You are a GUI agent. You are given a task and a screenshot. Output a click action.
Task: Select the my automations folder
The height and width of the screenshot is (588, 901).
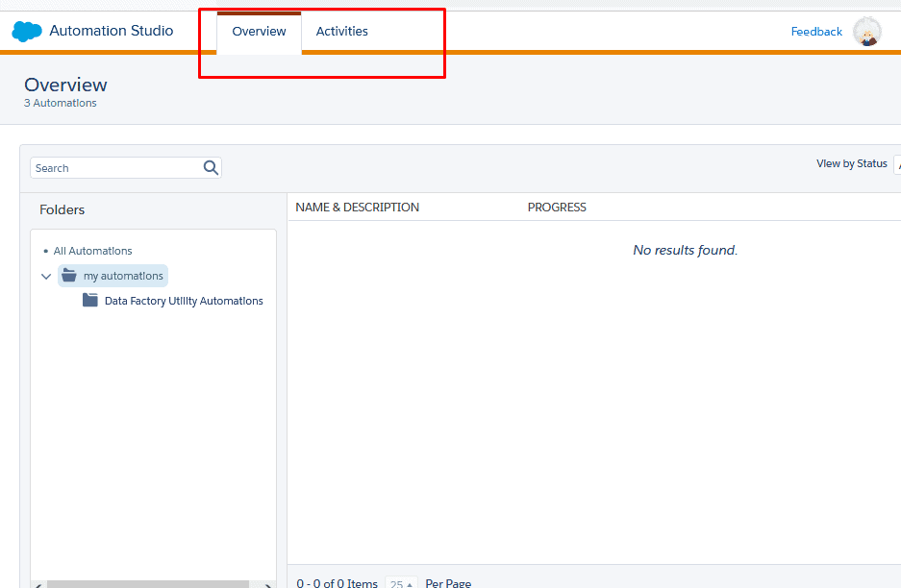click(123, 276)
